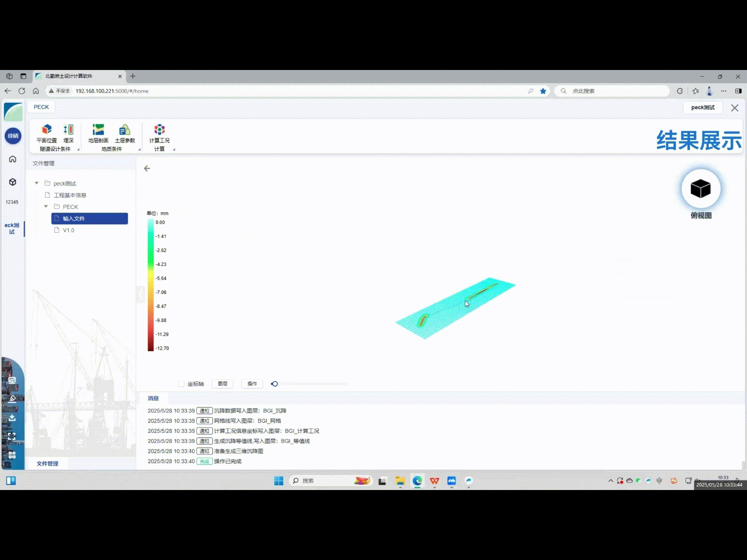
Task: Click the 图层 layers button
Action: click(x=223, y=384)
